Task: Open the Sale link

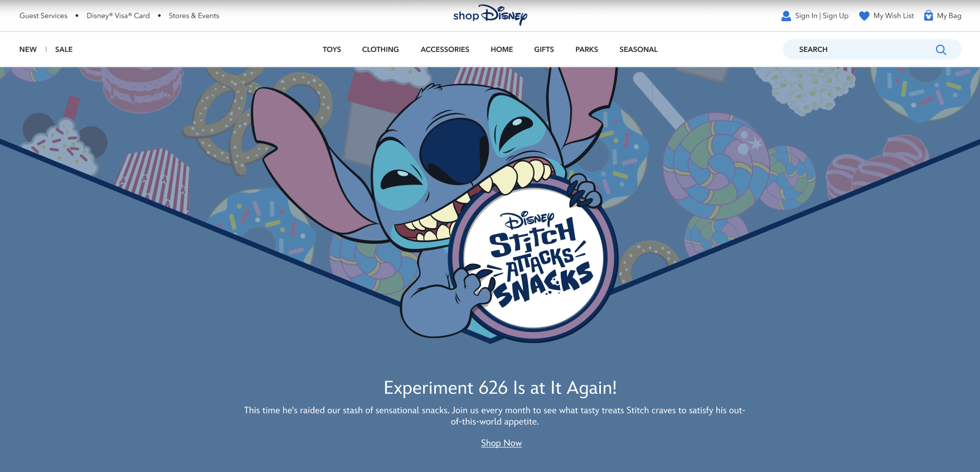Action: (64, 50)
